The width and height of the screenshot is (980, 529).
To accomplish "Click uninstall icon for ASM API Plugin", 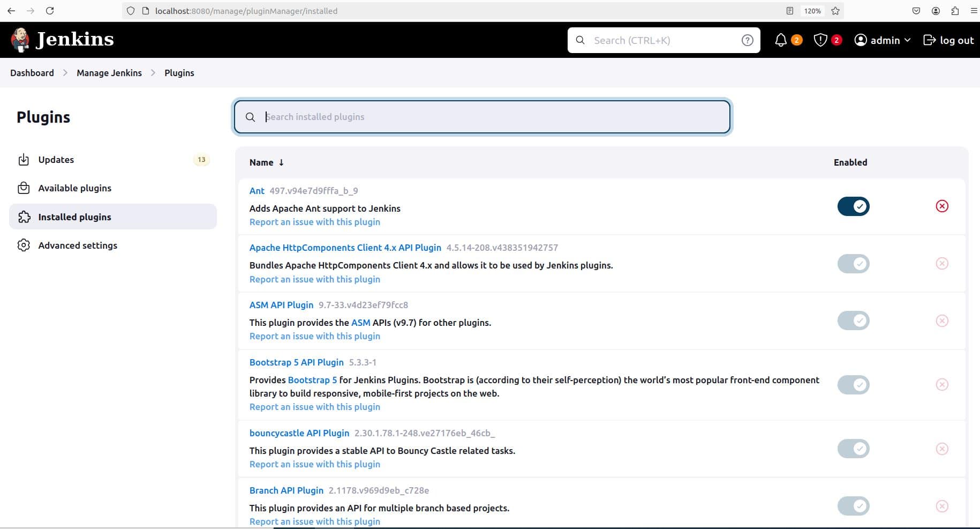I will click(942, 321).
